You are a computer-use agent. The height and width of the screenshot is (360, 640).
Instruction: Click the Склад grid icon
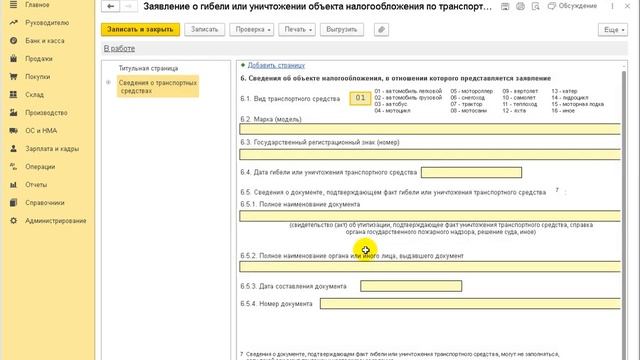(13, 95)
